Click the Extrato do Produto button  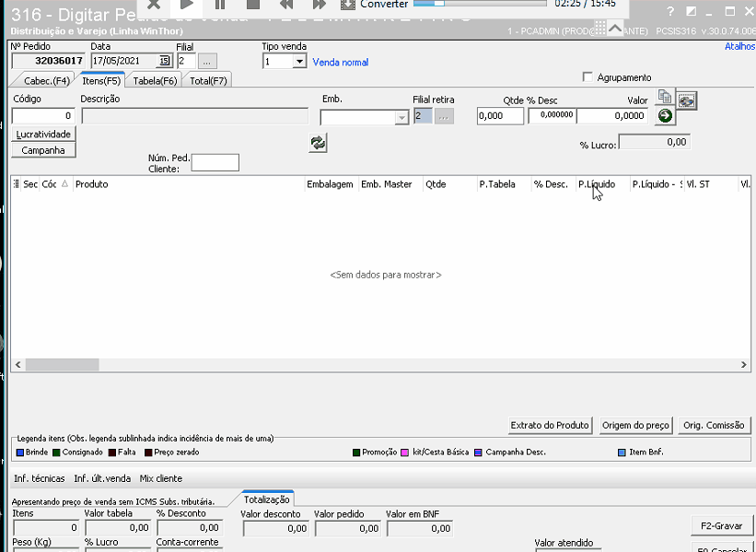pyautogui.click(x=550, y=425)
